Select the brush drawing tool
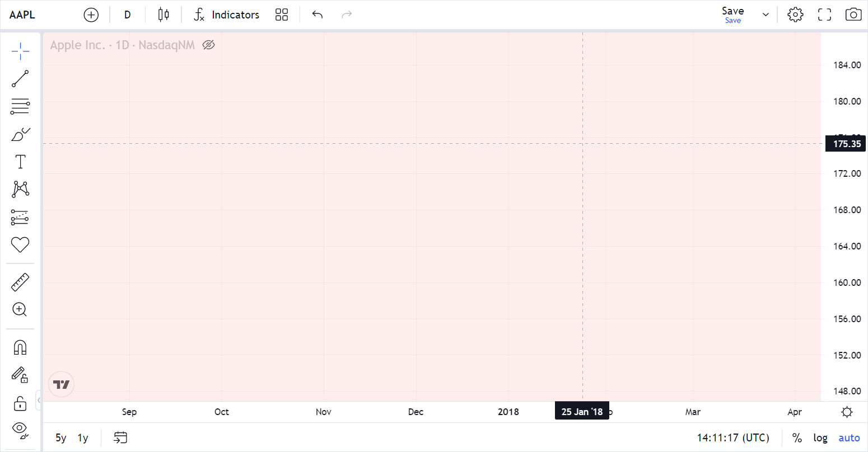868x452 pixels. click(x=20, y=134)
